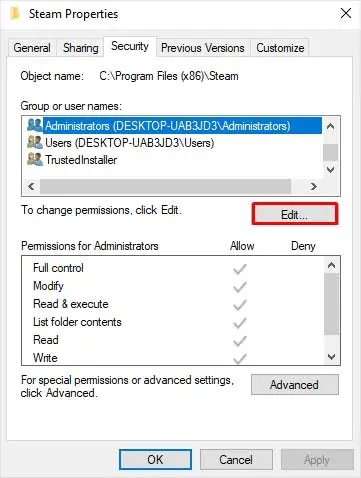Click permissions list scroll up arrow
The height and width of the screenshot is (478, 361).
click(331, 266)
